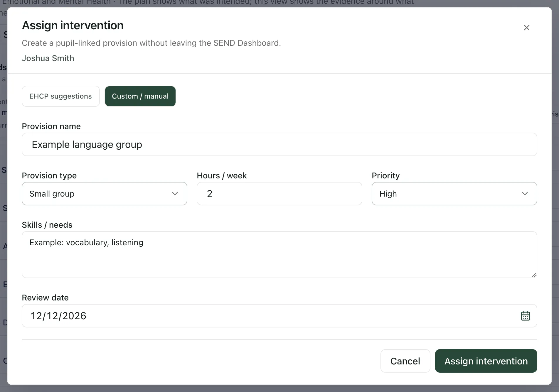Confirm with Assign intervention button
Image resolution: width=559 pixels, height=392 pixels.
(x=486, y=361)
